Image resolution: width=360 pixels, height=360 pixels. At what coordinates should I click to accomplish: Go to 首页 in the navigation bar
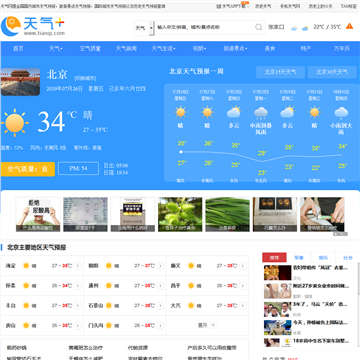pos(18,49)
